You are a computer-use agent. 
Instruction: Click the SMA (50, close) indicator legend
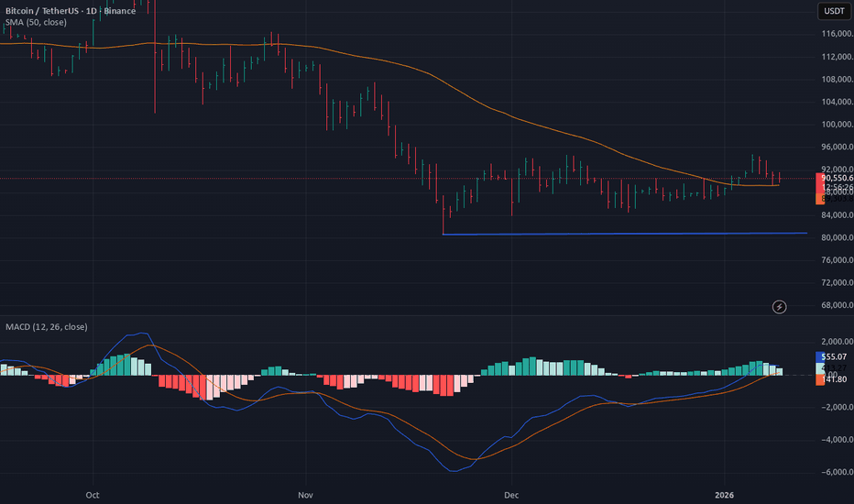click(36, 22)
